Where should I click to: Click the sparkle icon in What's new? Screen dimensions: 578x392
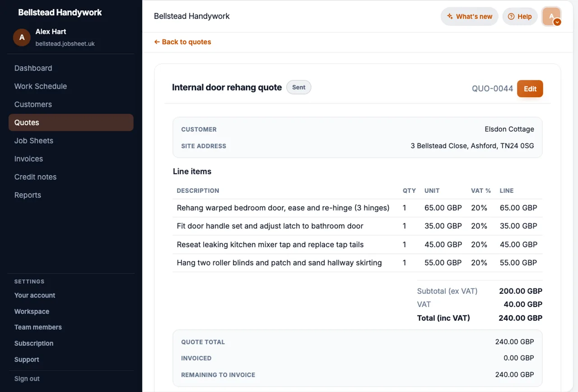[450, 16]
